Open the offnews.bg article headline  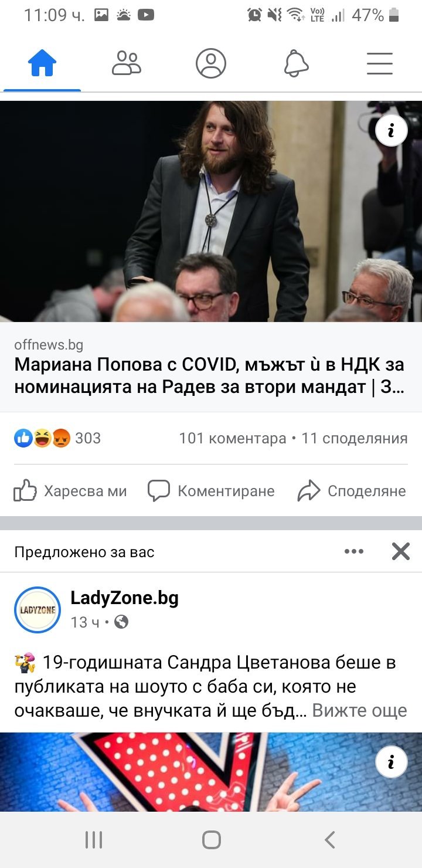pos(209,376)
